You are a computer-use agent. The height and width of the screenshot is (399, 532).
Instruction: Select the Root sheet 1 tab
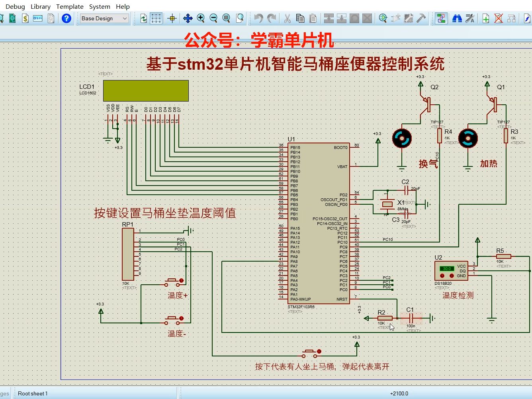33,393
